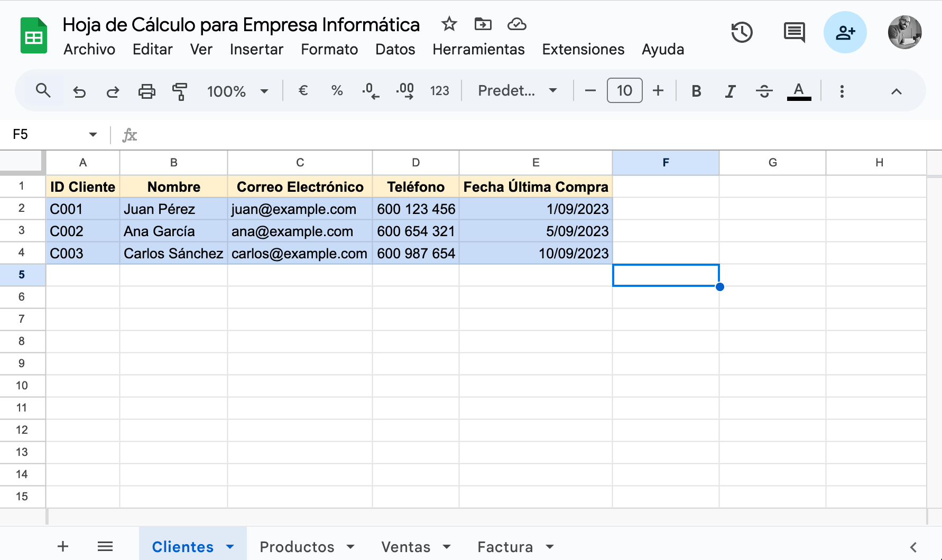Open the text color picker
Viewport: 942px width, 560px height.
point(799,90)
